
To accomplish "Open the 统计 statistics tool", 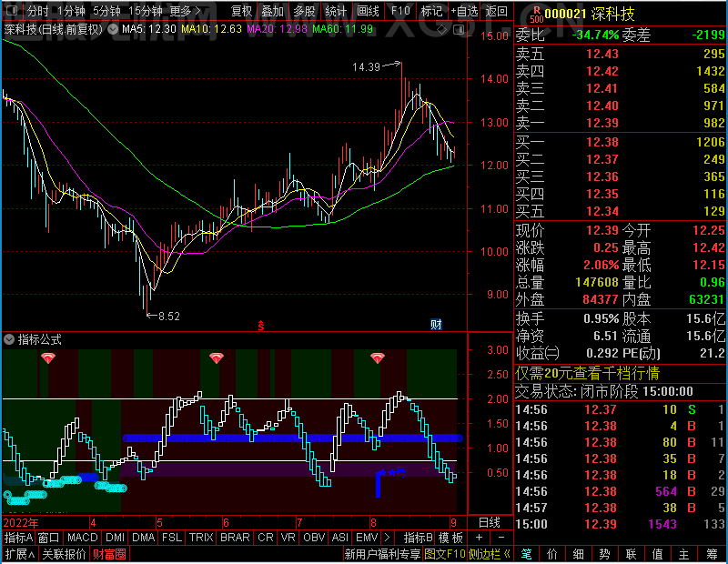I will [x=336, y=11].
